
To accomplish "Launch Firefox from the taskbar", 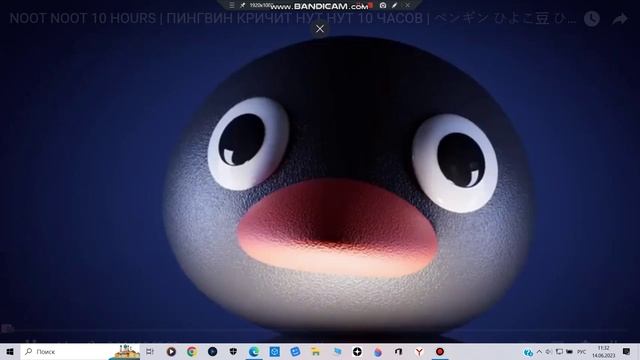I will click(378, 351).
